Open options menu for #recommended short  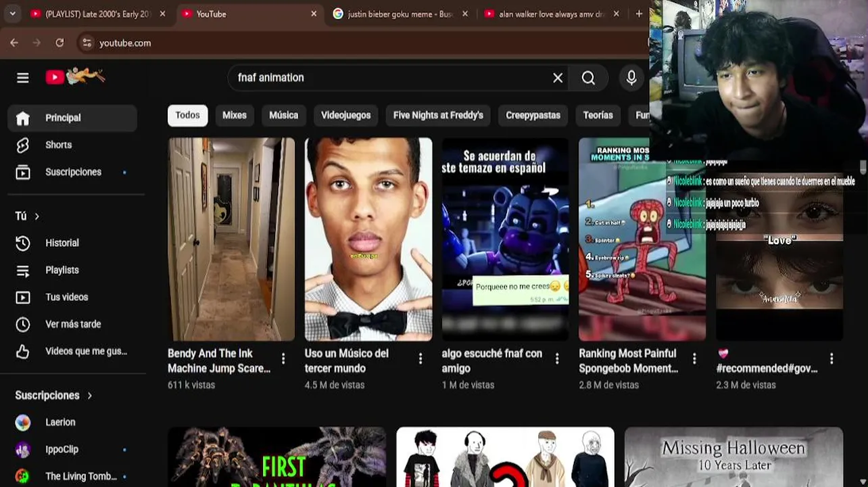coord(831,358)
